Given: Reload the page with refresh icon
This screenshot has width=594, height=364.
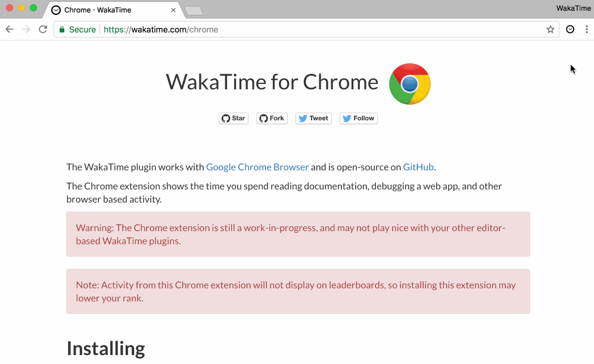Looking at the screenshot, I should [x=43, y=29].
